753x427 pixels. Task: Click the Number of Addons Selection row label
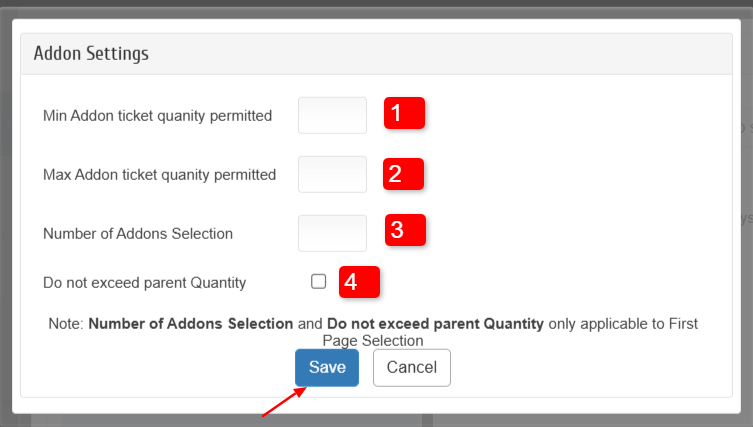(x=138, y=234)
